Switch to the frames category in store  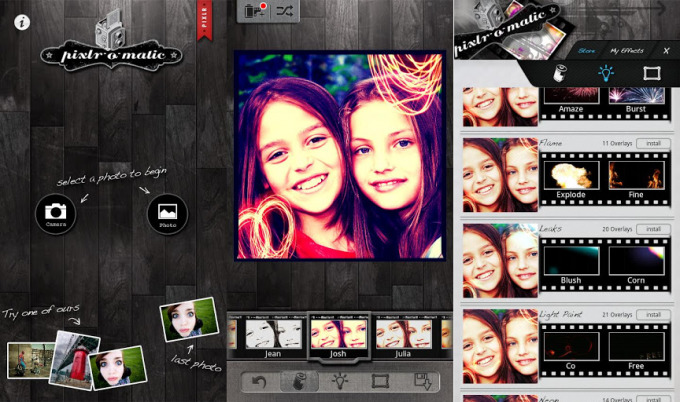coord(651,73)
